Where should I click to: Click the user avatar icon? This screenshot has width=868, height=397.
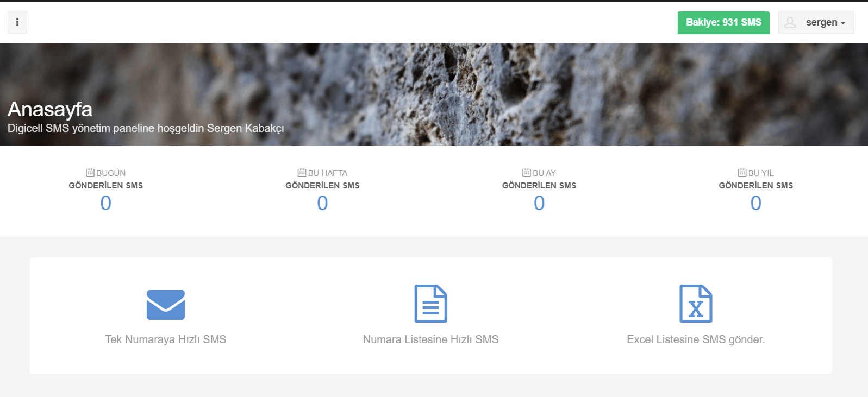click(790, 22)
